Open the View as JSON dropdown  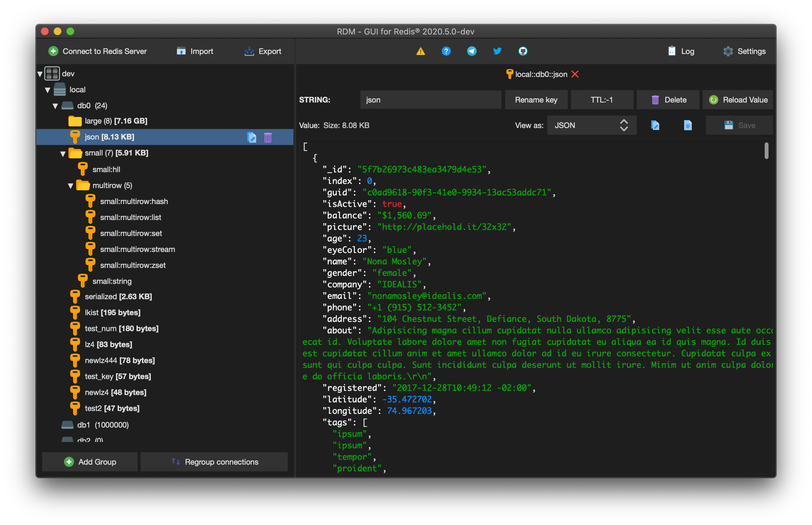(x=591, y=126)
